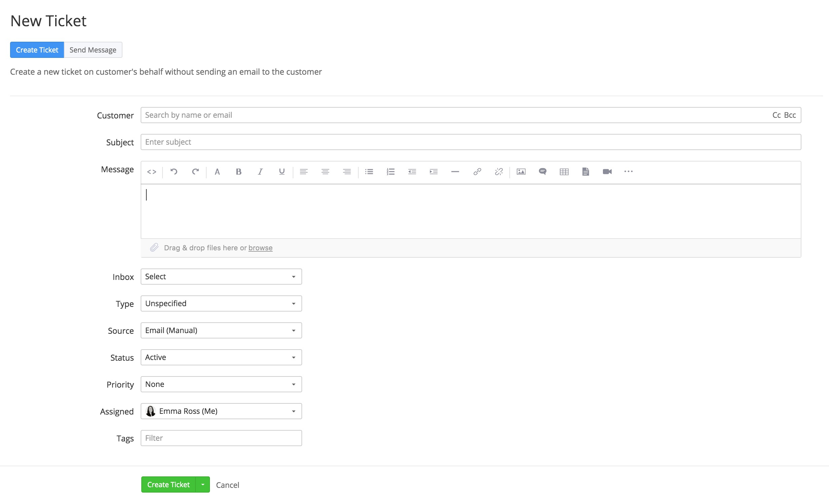829x504 pixels.
Task: Insert a table using the grid icon
Action: 564,172
